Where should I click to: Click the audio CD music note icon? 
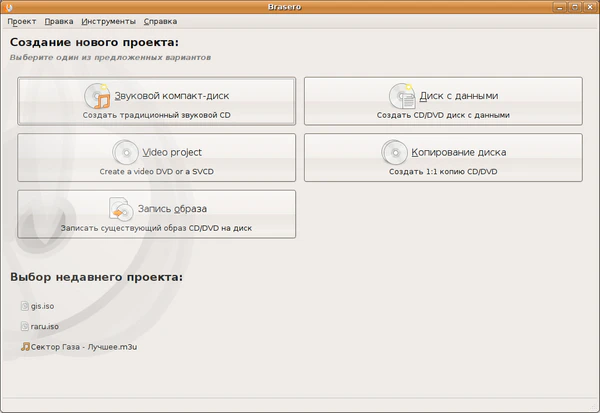(100, 96)
